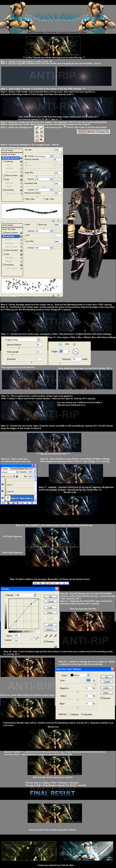Toggle lock icon beside Shape Dynamics in upper brush panel

[21, 158]
